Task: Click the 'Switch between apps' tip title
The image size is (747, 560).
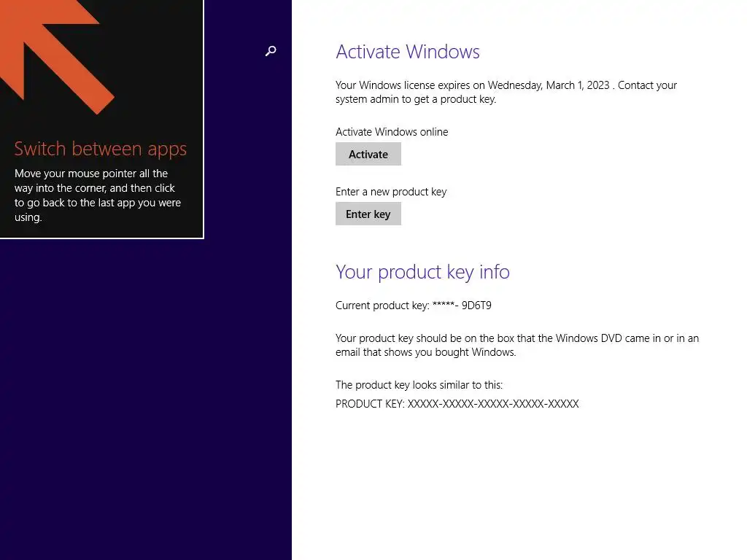Action: 101,149
